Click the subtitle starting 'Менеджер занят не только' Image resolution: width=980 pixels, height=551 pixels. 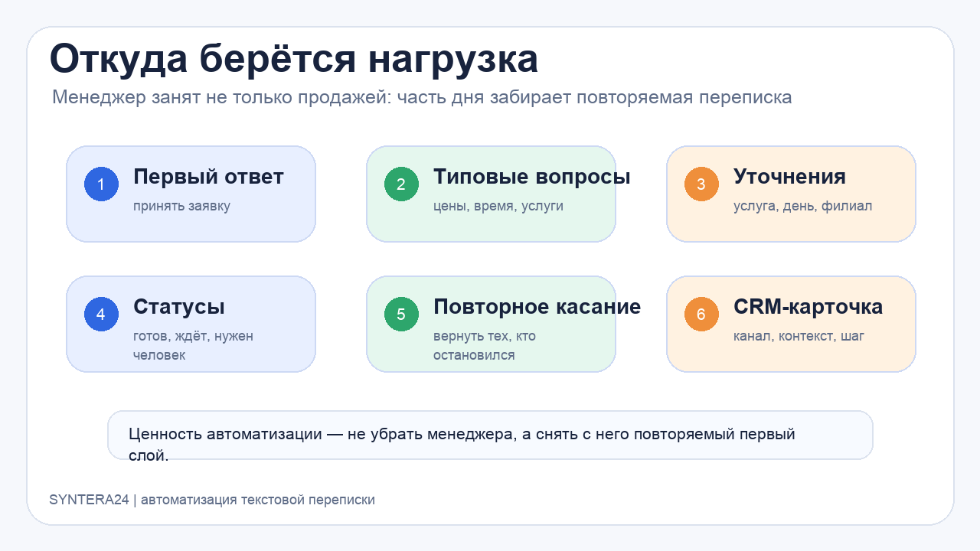tap(422, 97)
